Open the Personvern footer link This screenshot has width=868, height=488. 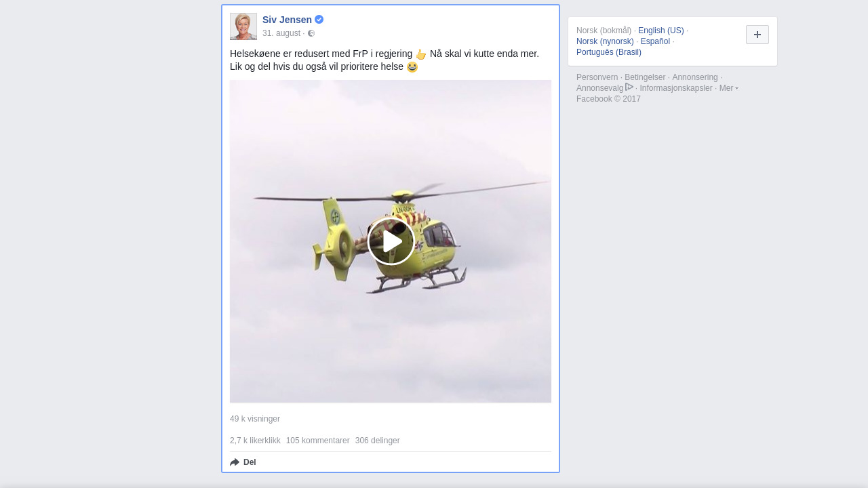[x=597, y=77]
